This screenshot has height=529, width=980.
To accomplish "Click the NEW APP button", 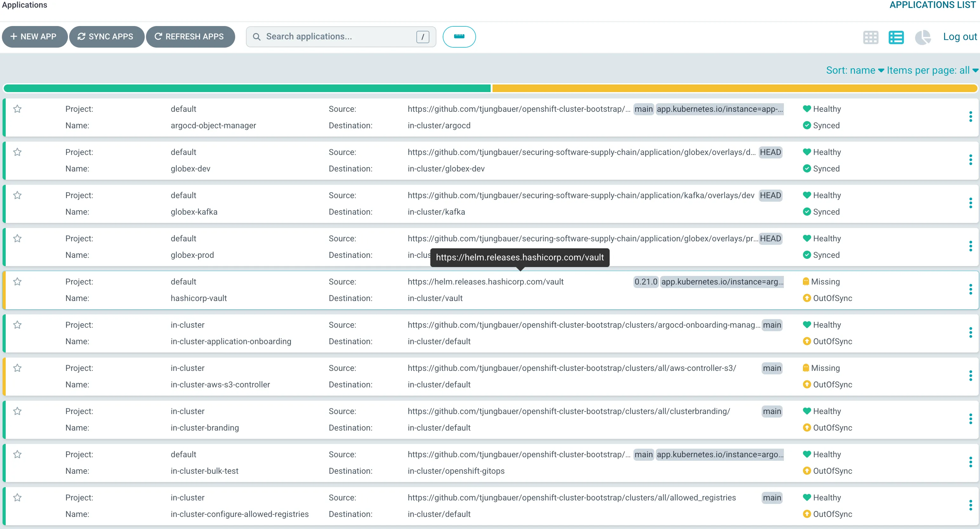I will click(35, 37).
